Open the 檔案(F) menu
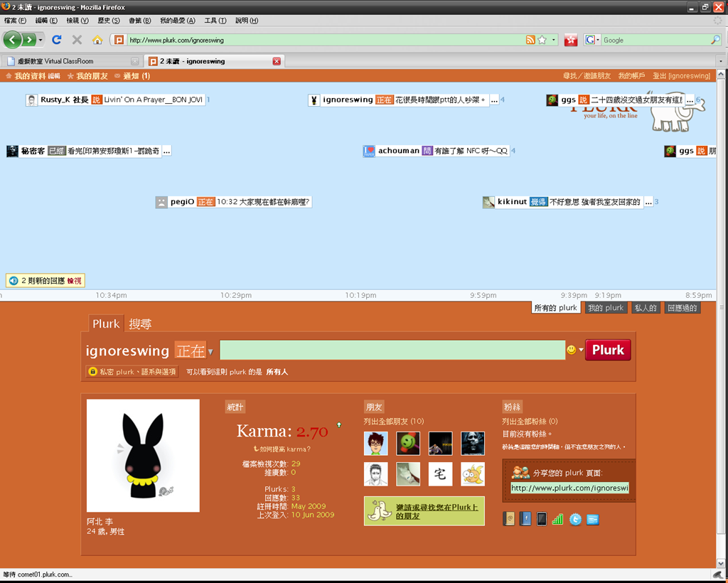Image resolution: width=728 pixels, height=583 pixels. (x=15, y=21)
